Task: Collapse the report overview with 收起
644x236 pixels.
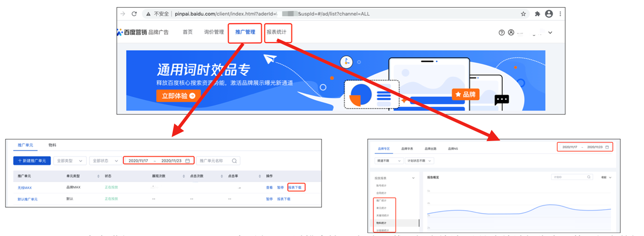Action: click(x=606, y=177)
